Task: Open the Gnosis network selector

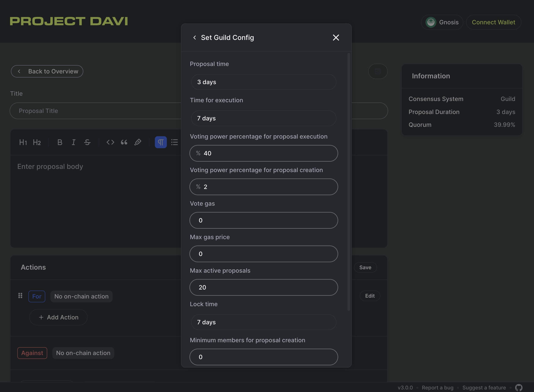Action: point(442,22)
